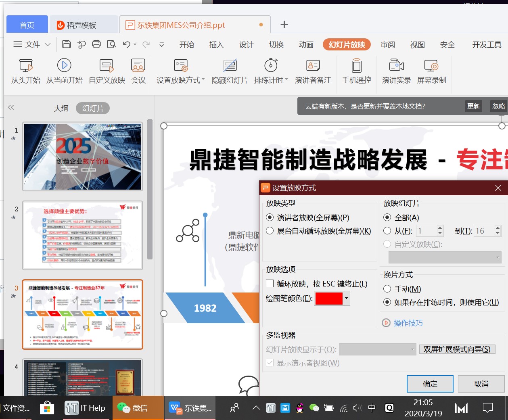This screenshot has height=420, width=508.
Task: Switch to 首页 tab
Action: (x=27, y=25)
